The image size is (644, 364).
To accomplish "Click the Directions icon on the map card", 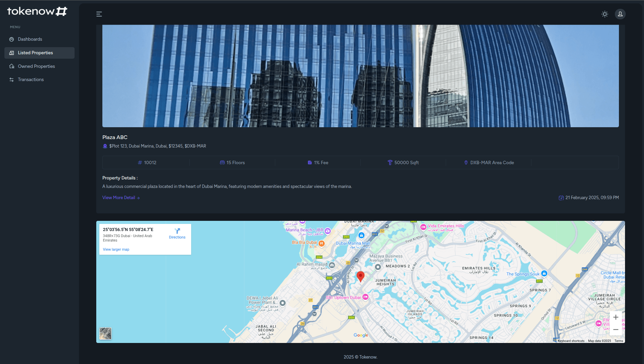I will coord(177,230).
